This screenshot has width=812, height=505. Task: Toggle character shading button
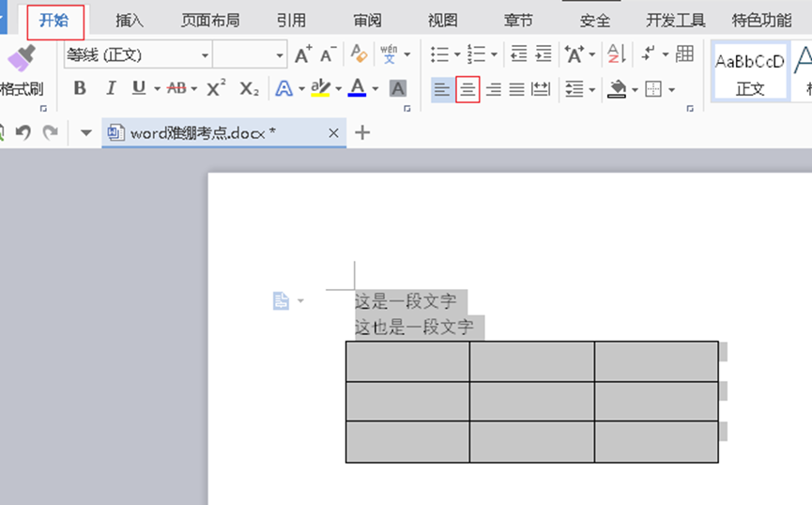tap(398, 88)
